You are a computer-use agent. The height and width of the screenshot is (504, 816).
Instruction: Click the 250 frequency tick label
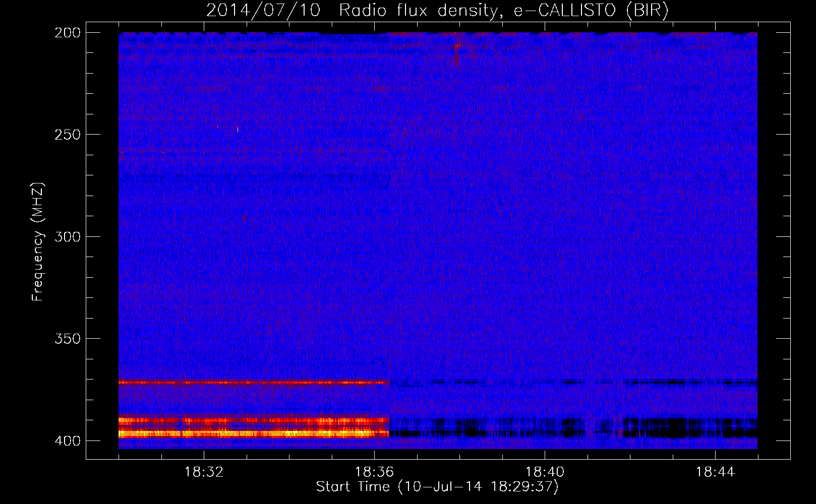[x=67, y=135]
